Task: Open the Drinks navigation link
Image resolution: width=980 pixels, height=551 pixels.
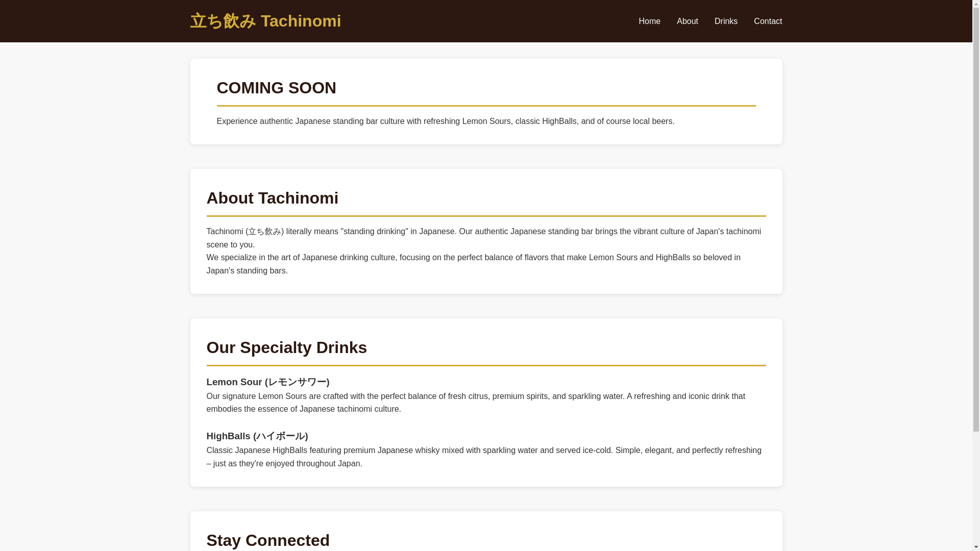Action: coord(726,21)
